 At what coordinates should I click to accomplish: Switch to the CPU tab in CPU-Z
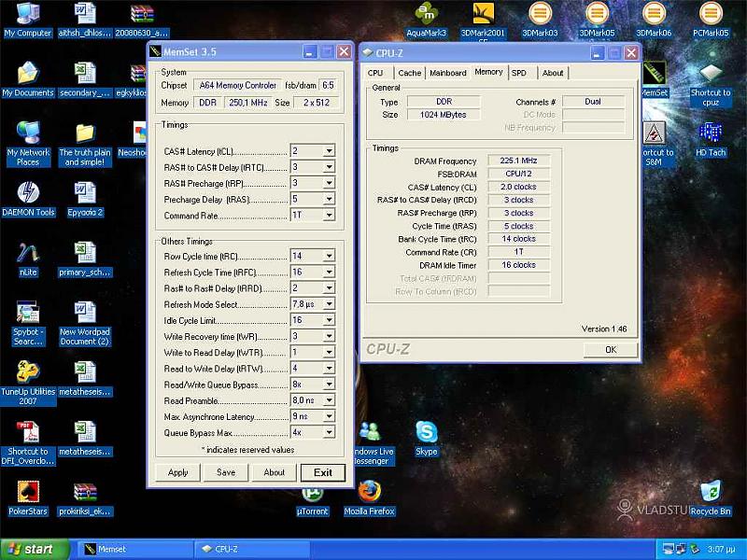click(x=375, y=73)
